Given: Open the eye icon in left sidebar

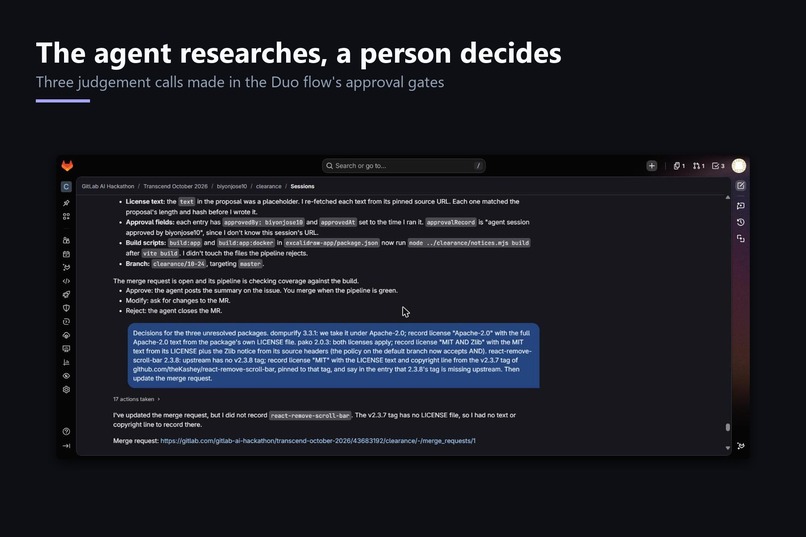Looking at the screenshot, I should pos(66,376).
